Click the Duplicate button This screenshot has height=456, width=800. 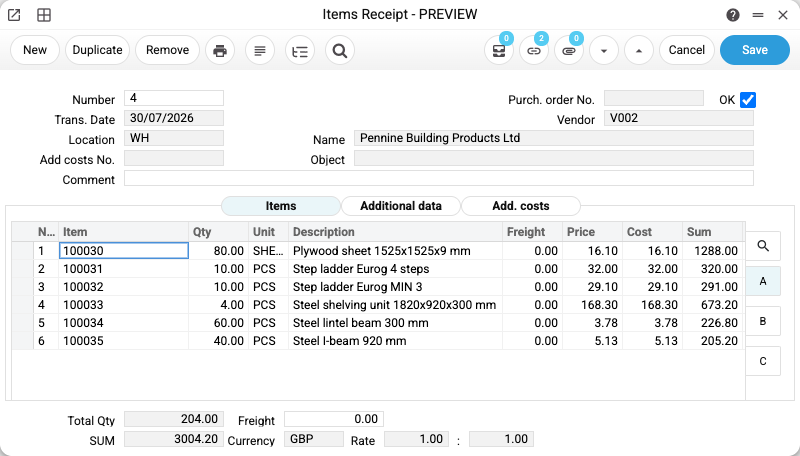97,50
